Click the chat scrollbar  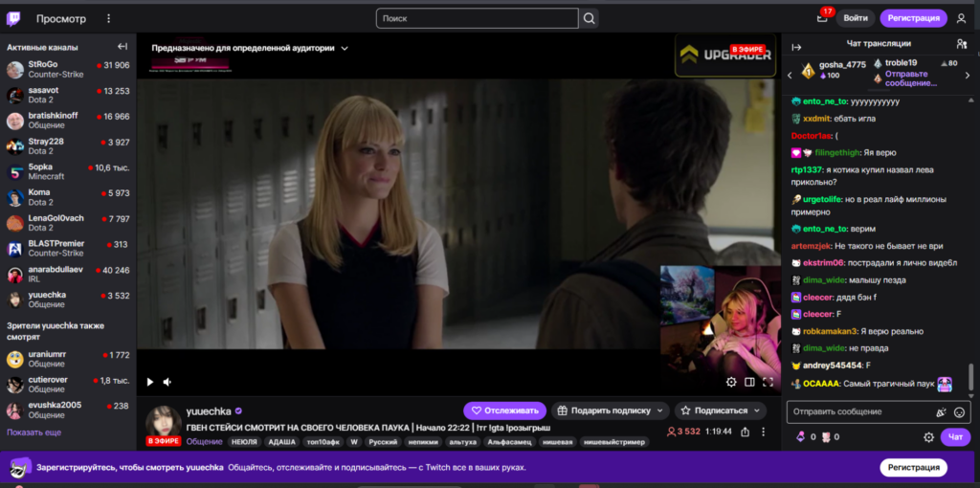coord(970,377)
